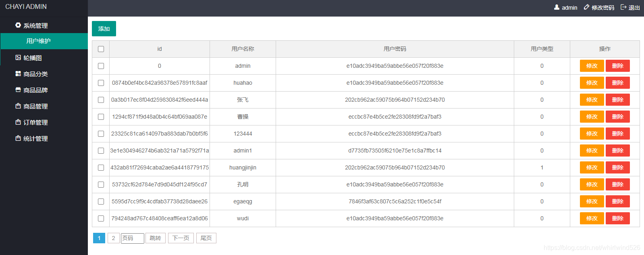Focus the 页码 page number input
The image size is (644, 255).
pos(133,238)
